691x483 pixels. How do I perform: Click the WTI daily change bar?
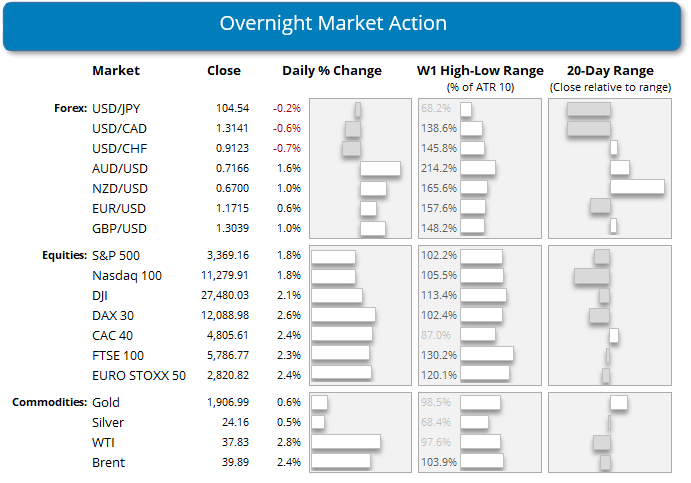pos(346,442)
